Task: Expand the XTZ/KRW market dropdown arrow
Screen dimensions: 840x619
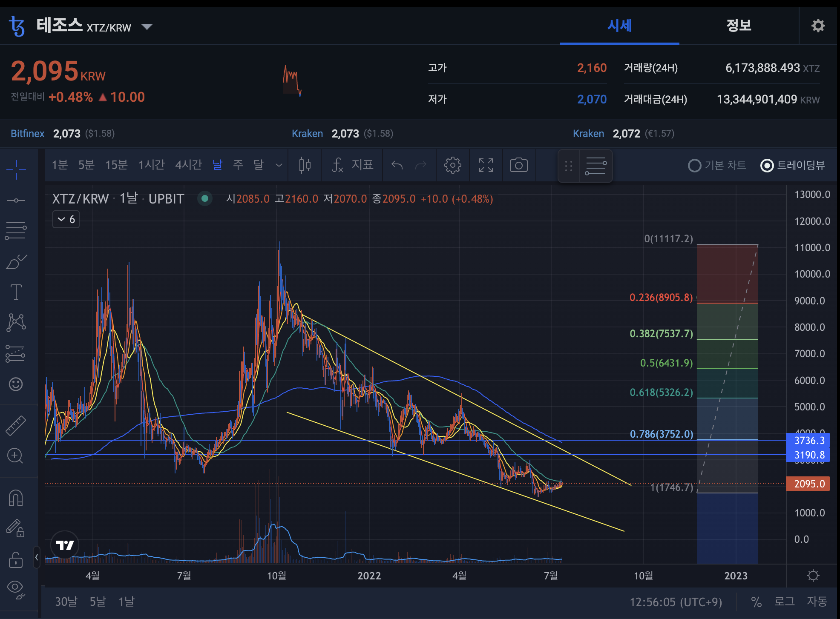Action: [147, 27]
